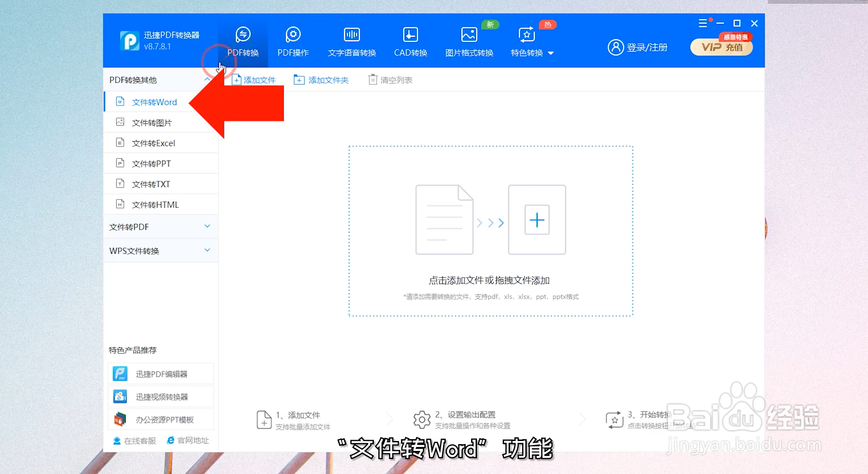This screenshot has height=474, width=868.
Task: Select 文件转HTML in sidebar
Action: click(x=161, y=204)
